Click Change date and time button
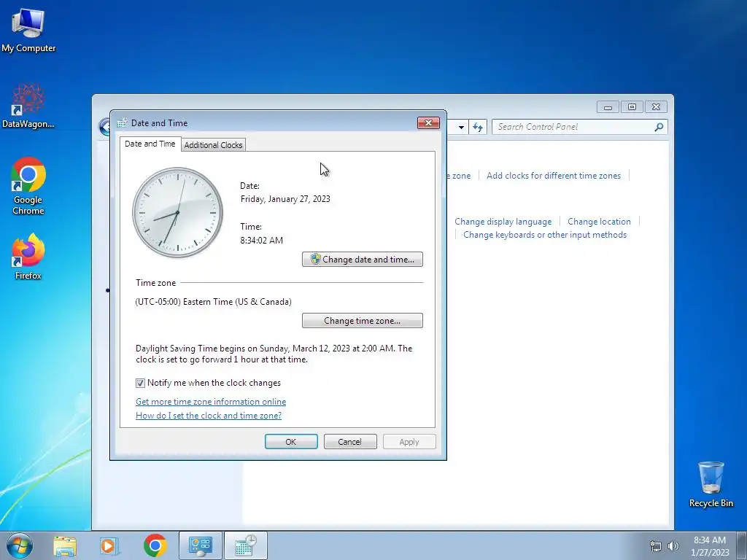The width and height of the screenshot is (747, 560). coord(362,260)
